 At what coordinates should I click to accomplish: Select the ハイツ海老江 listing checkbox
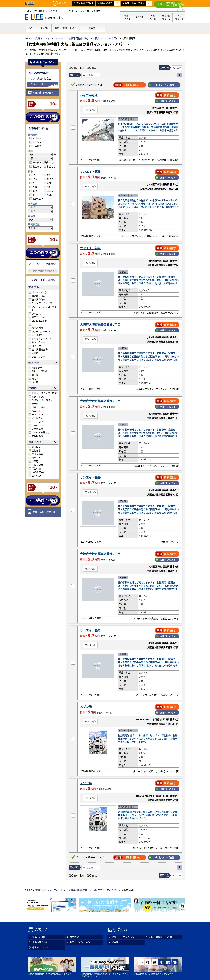click(73, 127)
